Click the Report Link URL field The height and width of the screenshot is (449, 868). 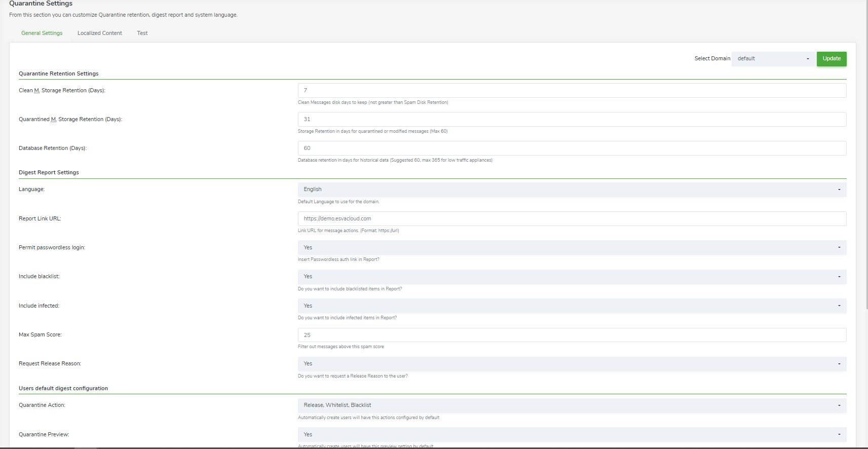(x=572, y=218)
